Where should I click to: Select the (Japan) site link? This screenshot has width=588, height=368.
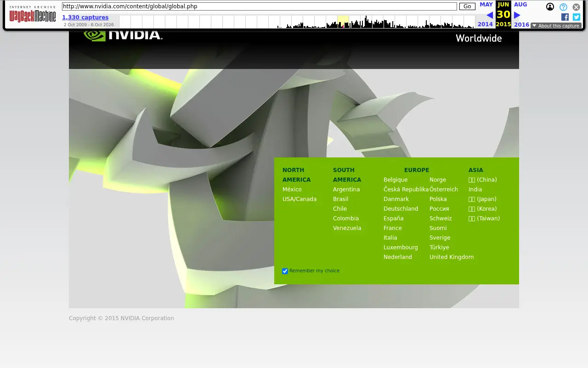pyautogui.click(x=482, y=199)
